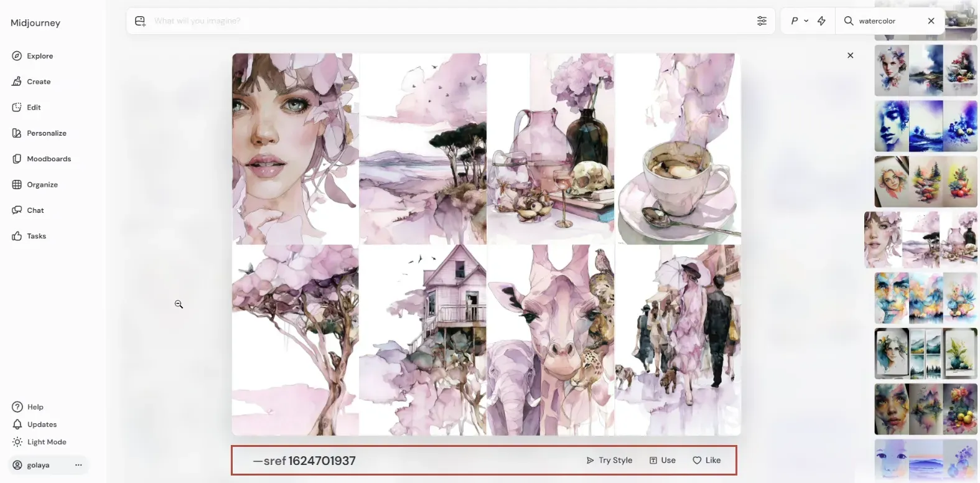Click the sref 1624701937 code
Viewport: 980px width, 483px height.
coord(304,461)
